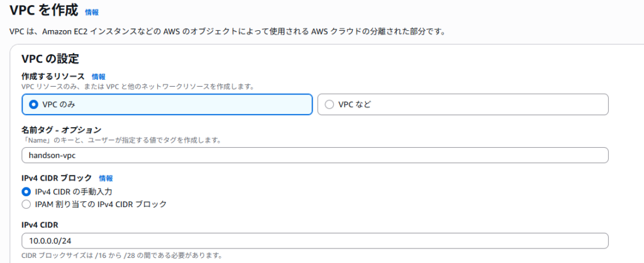Image resolution: width=644 pixels, height=263 pixels.
Task: Click the VPC リソースのみ description line
Action: coord(138,87)
